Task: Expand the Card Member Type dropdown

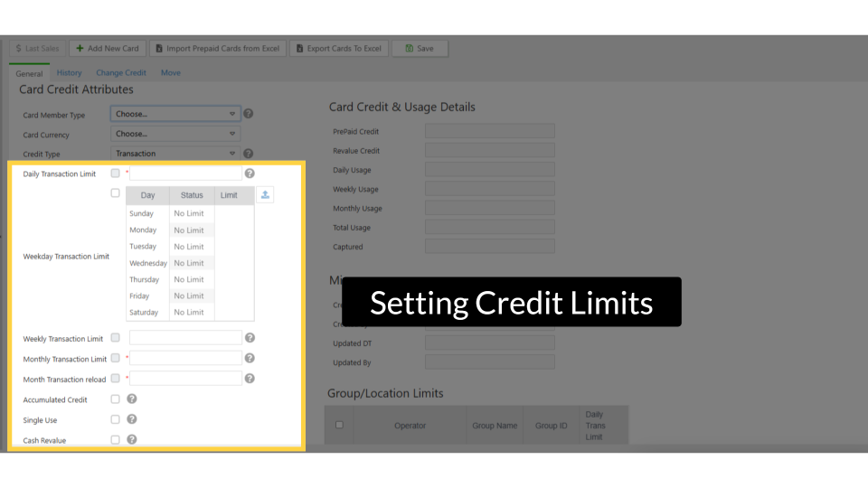Action: [x=175, y=114]
